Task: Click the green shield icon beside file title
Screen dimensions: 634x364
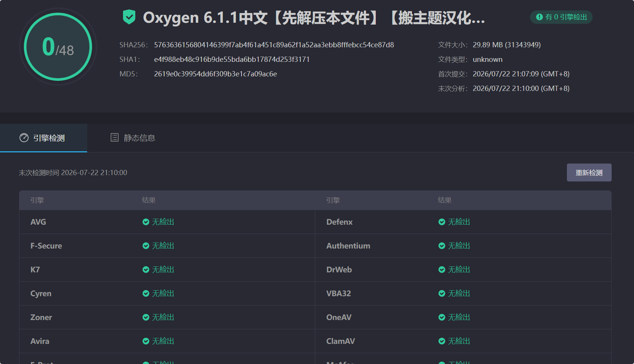Action: pyautogui.click(x=129, y=17)
